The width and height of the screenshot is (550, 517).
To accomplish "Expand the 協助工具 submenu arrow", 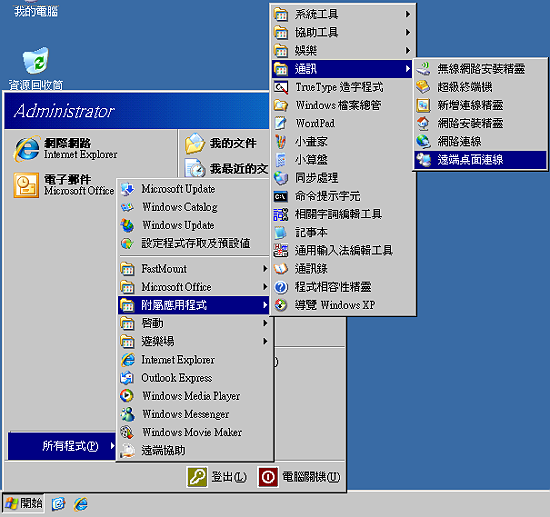I will pyautogui.click(x=408, y=32).
